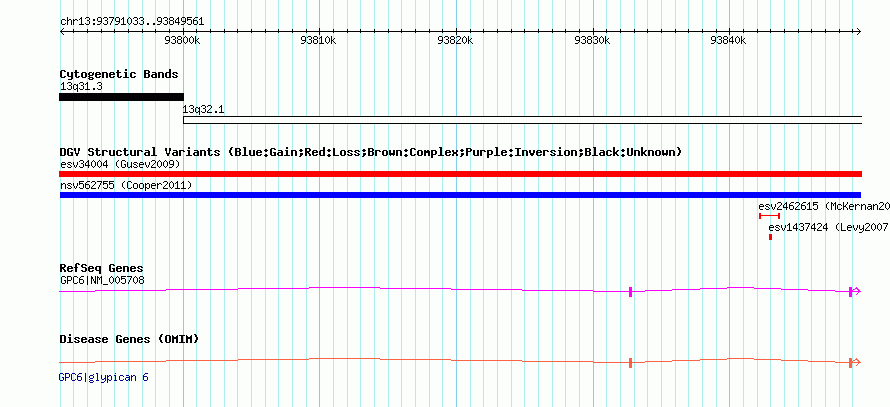Click the white 13q32.1 band bar
Image resolution: width=890 pixels, height=407 pixels.
(x=522, y=120)
